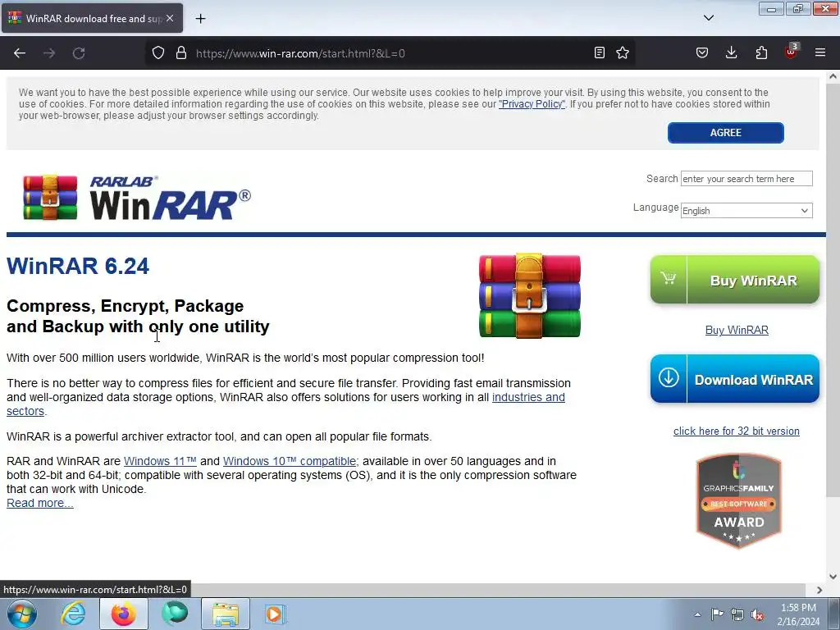Open the Language dropdown set to English
The width and height of the screenshot is (840, 630).
click(x=746, y=211)
